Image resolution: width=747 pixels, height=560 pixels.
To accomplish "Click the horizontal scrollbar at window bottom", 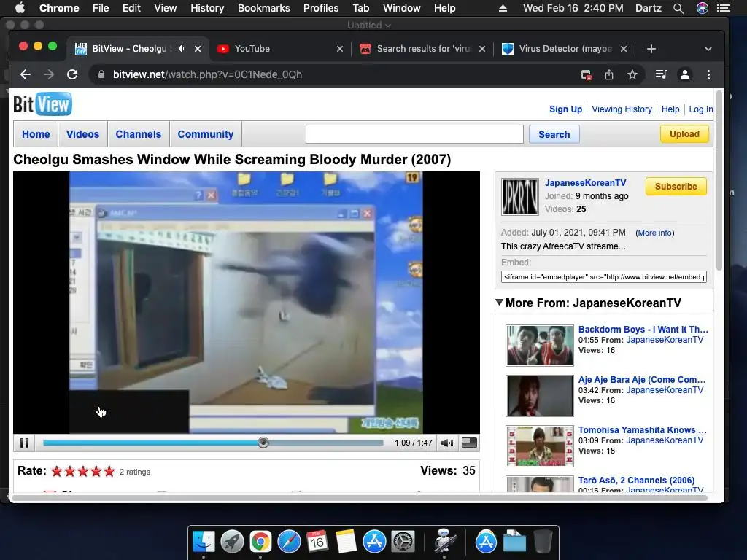I will [x=360, y=498].
